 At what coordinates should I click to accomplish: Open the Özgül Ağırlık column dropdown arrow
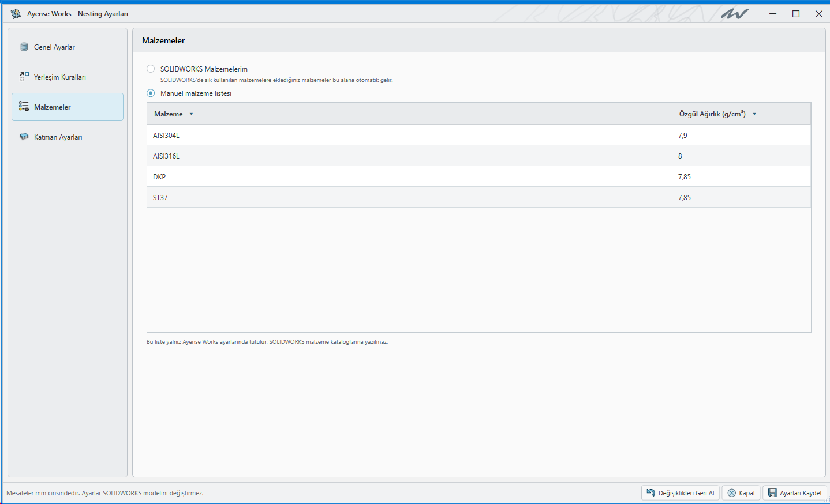tap(754, 114)
